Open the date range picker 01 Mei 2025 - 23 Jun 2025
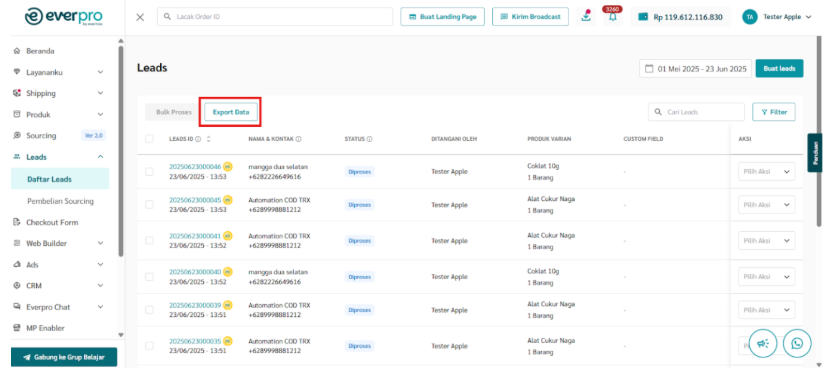This screenshot has width=831, height=375. coord(695,69)
